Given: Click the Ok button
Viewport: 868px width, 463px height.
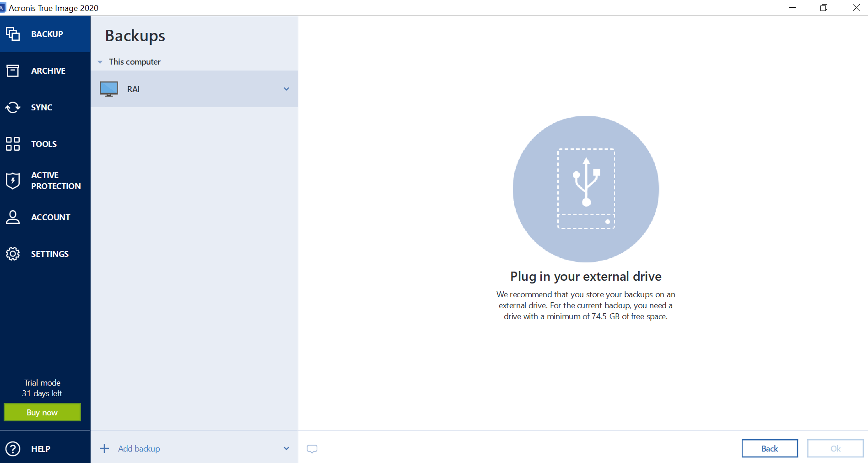Looking at the screenshot, I should (x=836, y=448).
